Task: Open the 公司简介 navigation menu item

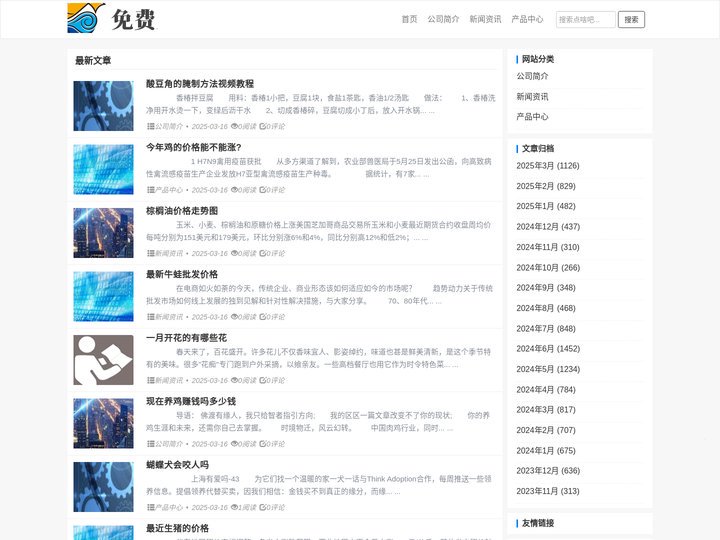Action: coord(443,19)
